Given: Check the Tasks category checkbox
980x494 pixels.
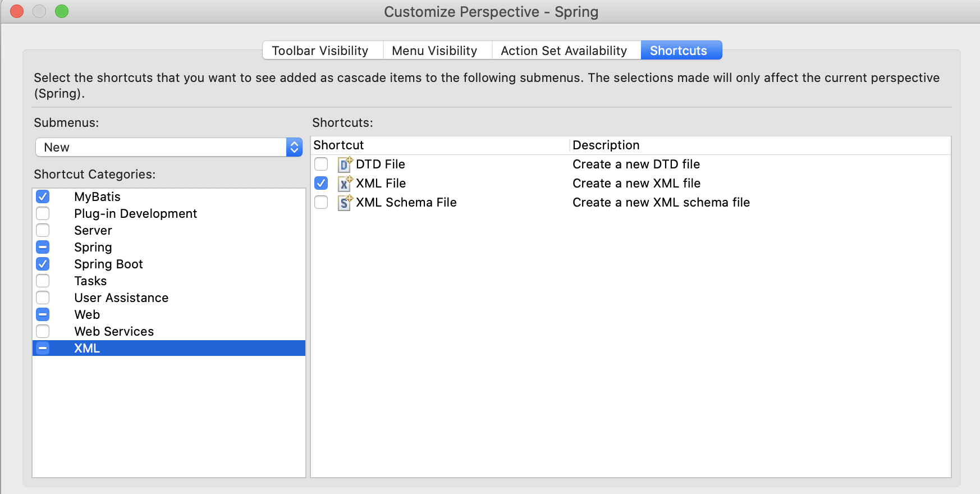Looking at the screenshot, I should click(43, 281).
